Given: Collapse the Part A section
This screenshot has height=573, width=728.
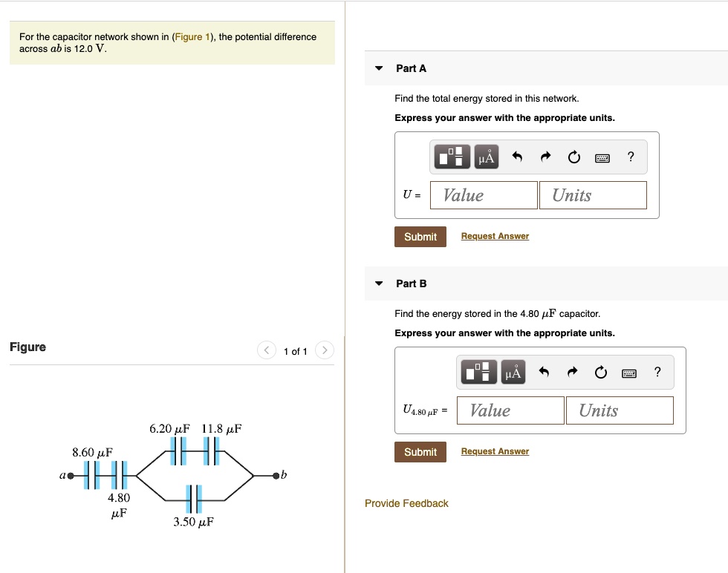Looking at the screenshot, I should [x=379, y=68].
